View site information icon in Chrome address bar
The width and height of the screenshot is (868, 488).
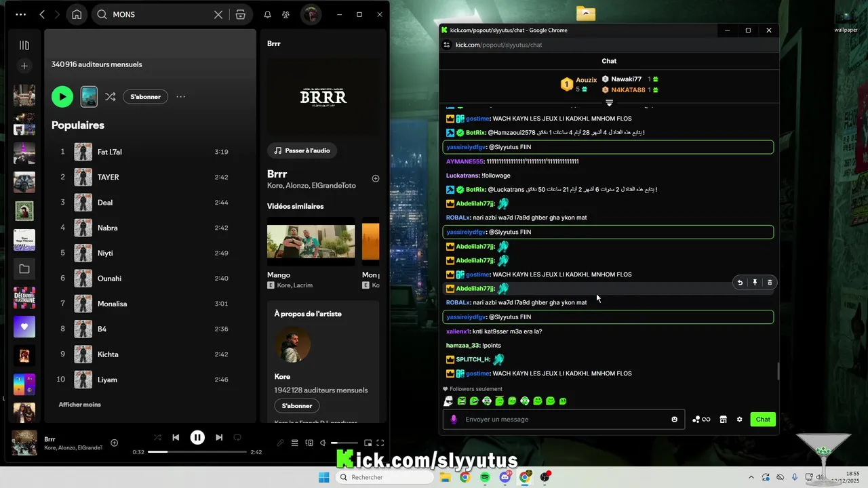coord(447,45)
